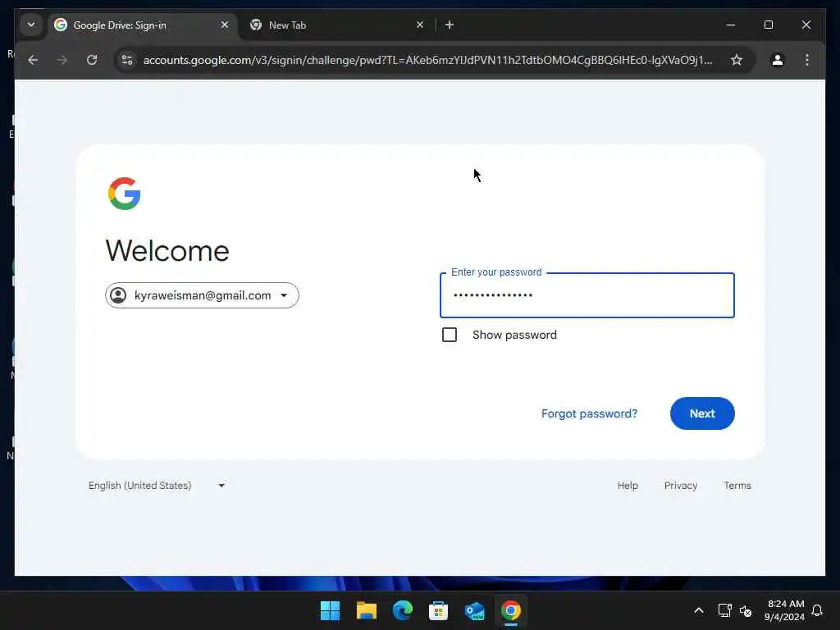Switch to the Google Drive: Sign-in tab
This screenshot has height=630, width=840.
pyautogui.click(x=142, y=25)
